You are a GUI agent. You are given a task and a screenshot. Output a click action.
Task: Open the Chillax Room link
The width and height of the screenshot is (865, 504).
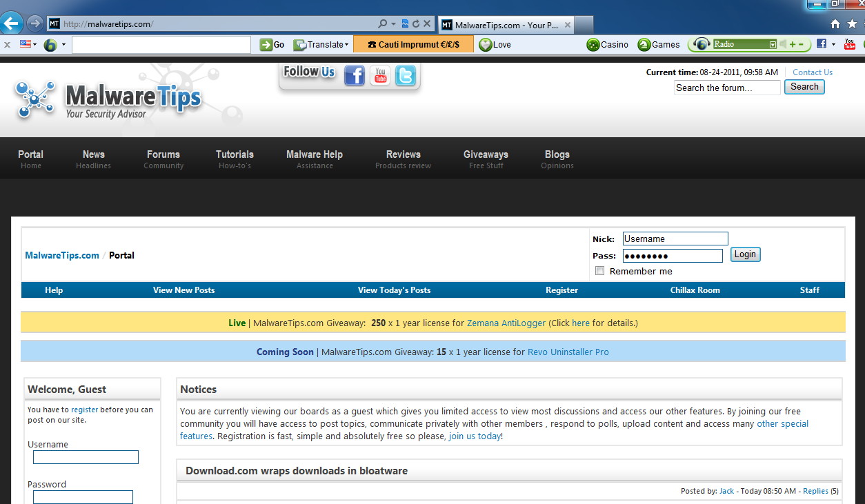(695, 290)
